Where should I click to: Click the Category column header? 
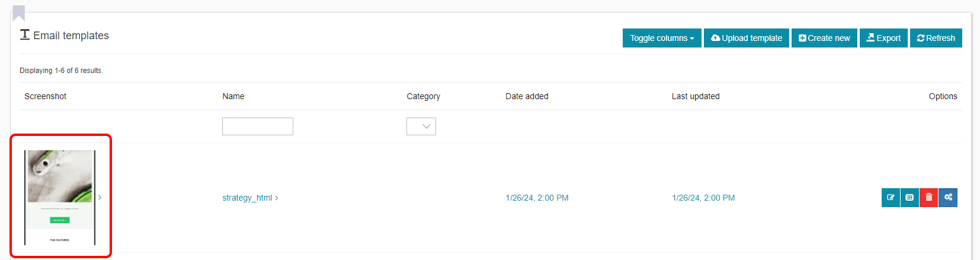pos(423,96)
